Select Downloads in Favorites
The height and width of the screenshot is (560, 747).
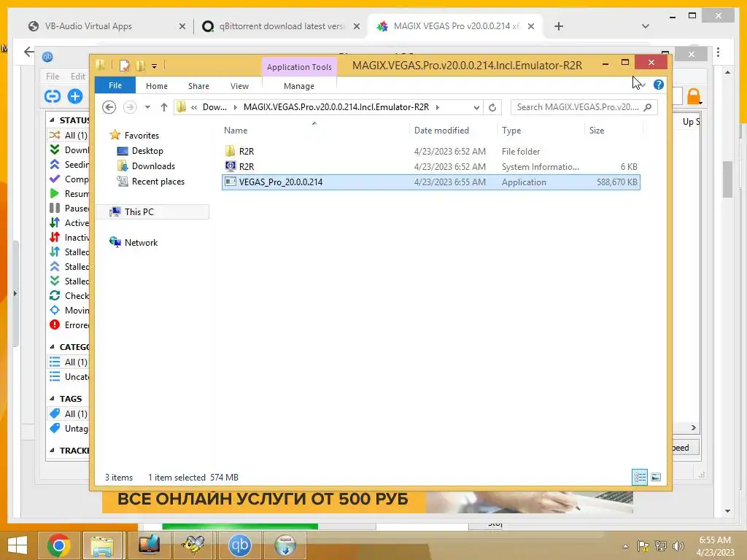click(153, 166)
